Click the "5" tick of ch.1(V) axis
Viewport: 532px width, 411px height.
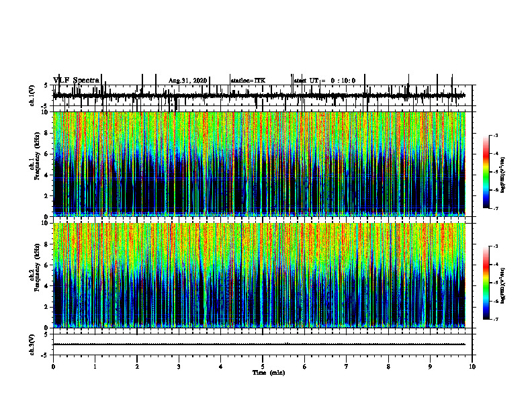[46, 85]
